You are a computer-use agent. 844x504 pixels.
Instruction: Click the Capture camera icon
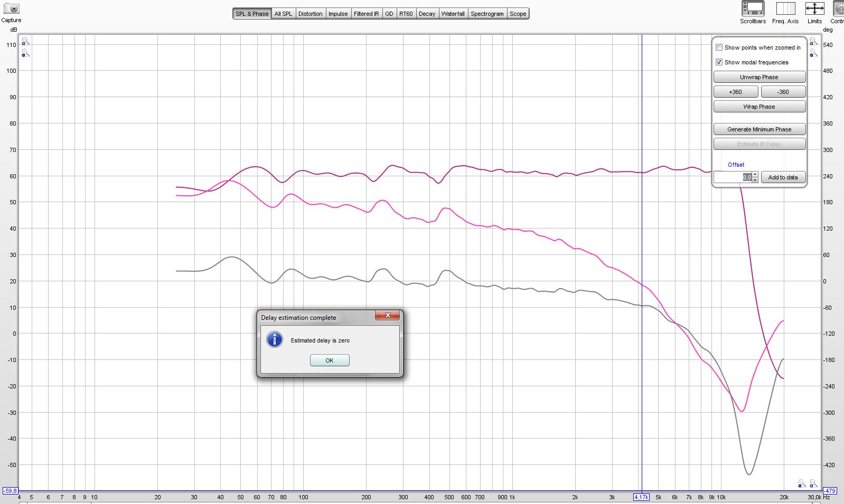[11, 8]
